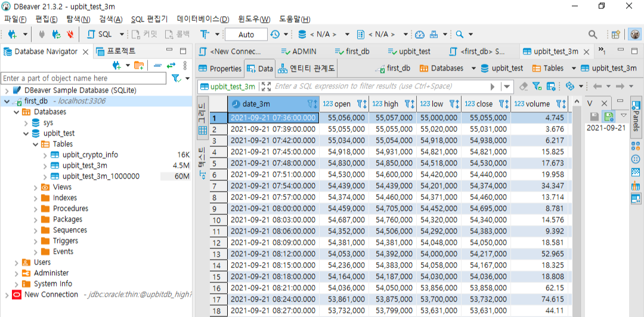Expand the sys database node
The width and height of the screenshot is (644, 317).
pos(26,122)
